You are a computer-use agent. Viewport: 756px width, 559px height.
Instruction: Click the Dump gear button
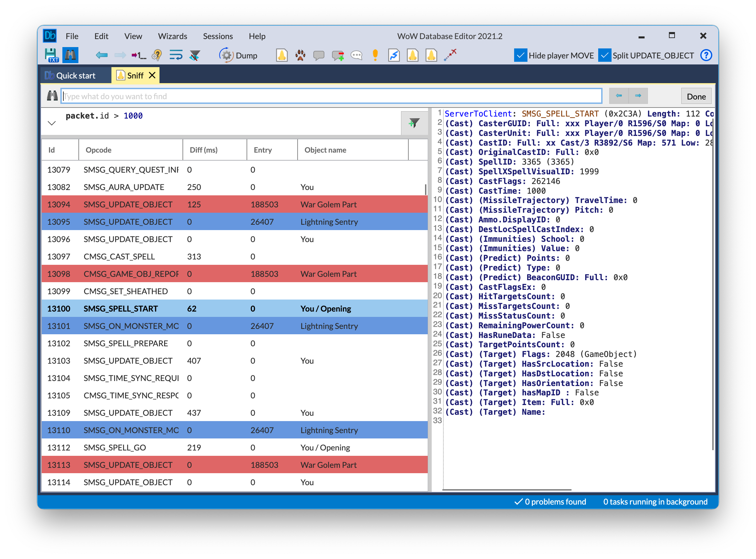click(x=238, y=55)
